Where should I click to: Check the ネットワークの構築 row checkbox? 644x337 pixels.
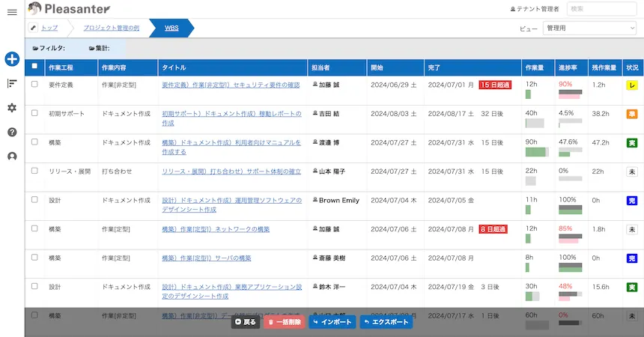pos(34,228)
